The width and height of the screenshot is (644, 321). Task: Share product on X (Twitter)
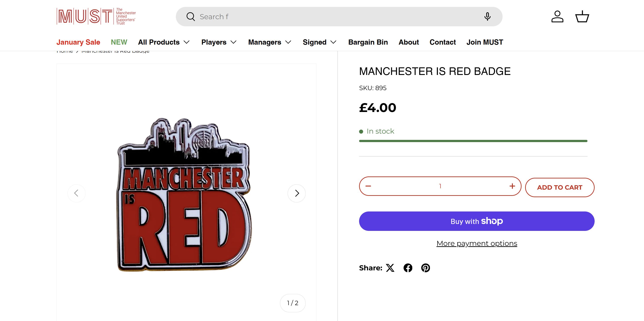coord(390,268)
